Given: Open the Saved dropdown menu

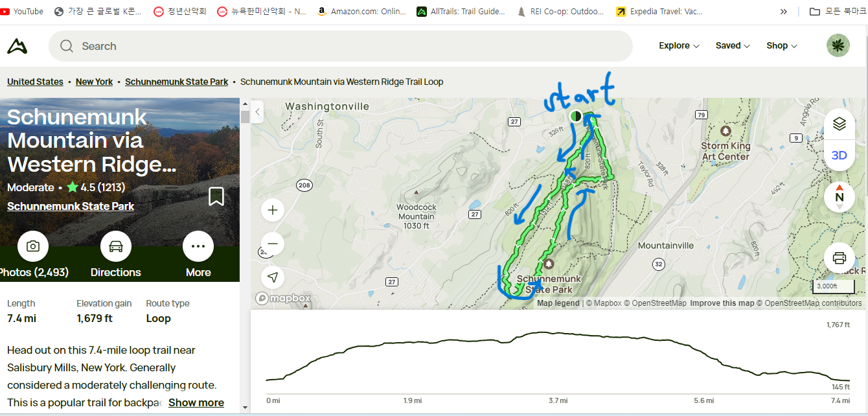Looking at the screenshot, I should point(733,45).
